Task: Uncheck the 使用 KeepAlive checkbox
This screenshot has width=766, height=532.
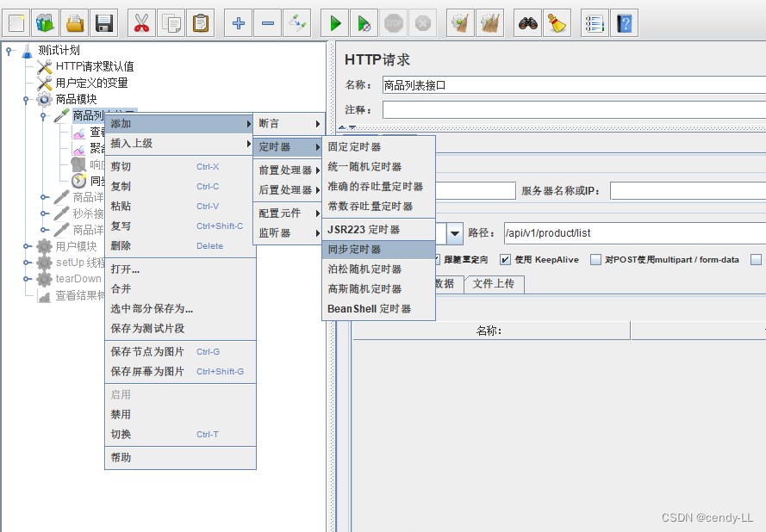Action: click(504, 259)
